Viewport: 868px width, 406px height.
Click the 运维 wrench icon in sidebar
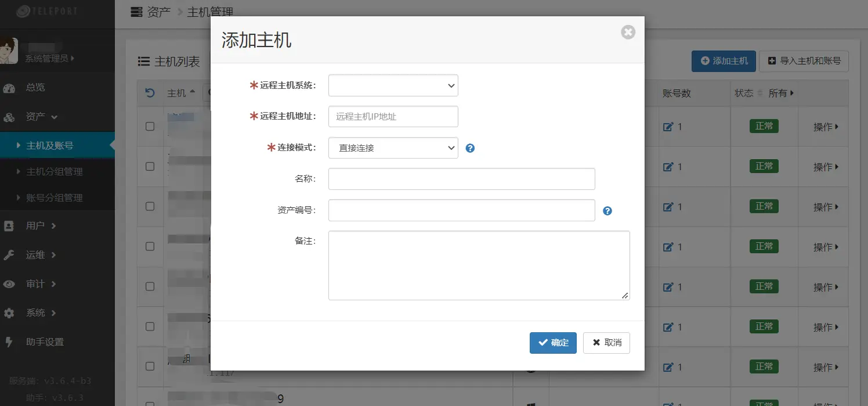click(x=9, y=255)
